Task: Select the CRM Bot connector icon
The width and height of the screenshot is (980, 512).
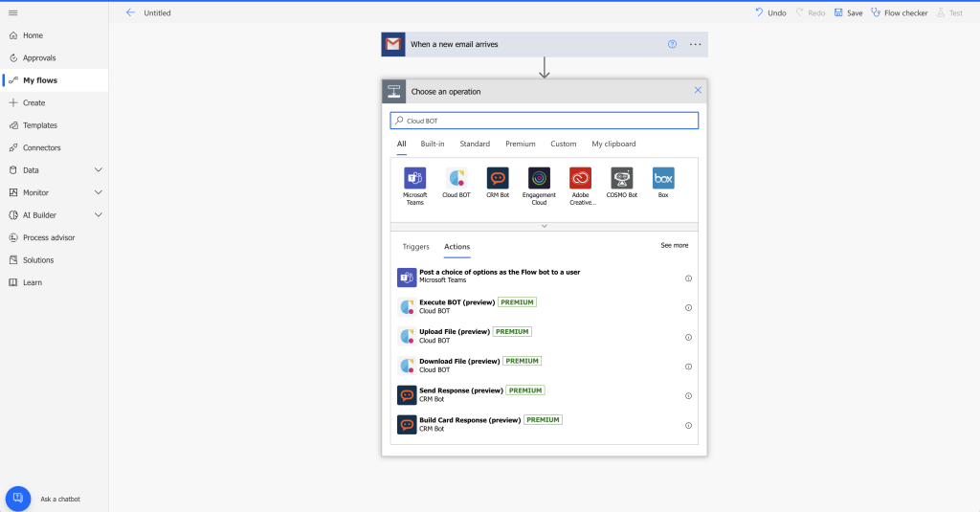Action: (498, 178)
